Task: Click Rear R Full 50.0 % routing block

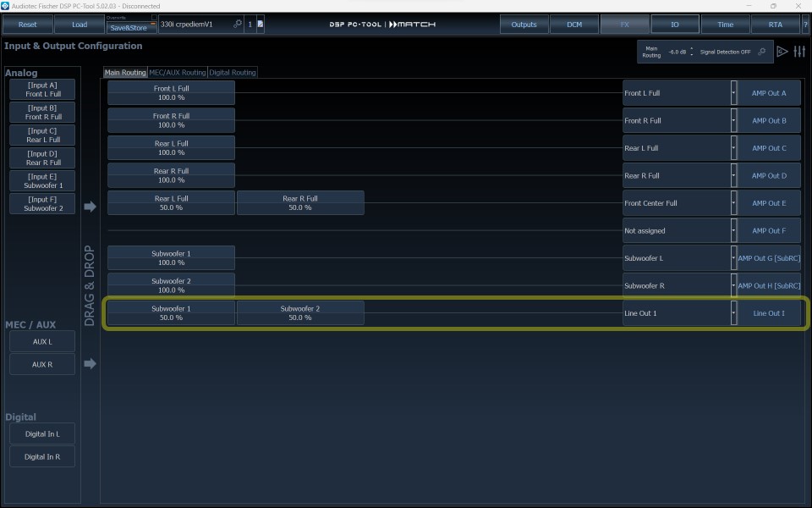Action: (300, 202)
